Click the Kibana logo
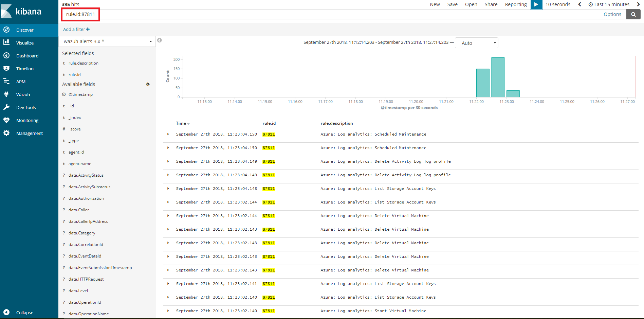The image size is (644, 319). (x=21, y=11)
